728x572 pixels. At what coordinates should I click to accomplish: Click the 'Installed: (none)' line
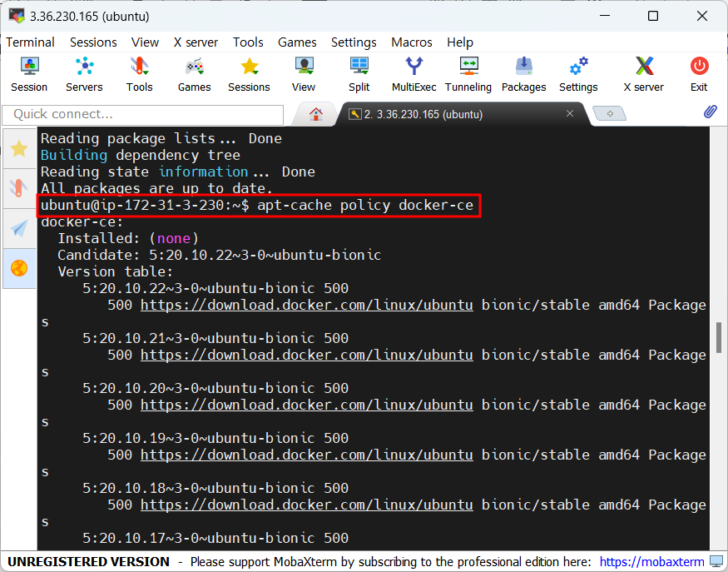pos(128,238)
